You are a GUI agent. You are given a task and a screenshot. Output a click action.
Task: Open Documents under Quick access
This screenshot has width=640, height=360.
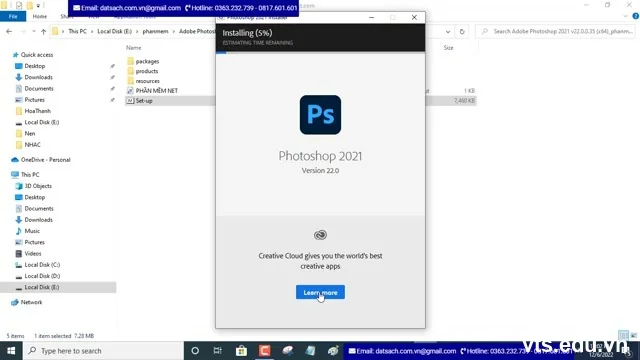pos(39,89)
